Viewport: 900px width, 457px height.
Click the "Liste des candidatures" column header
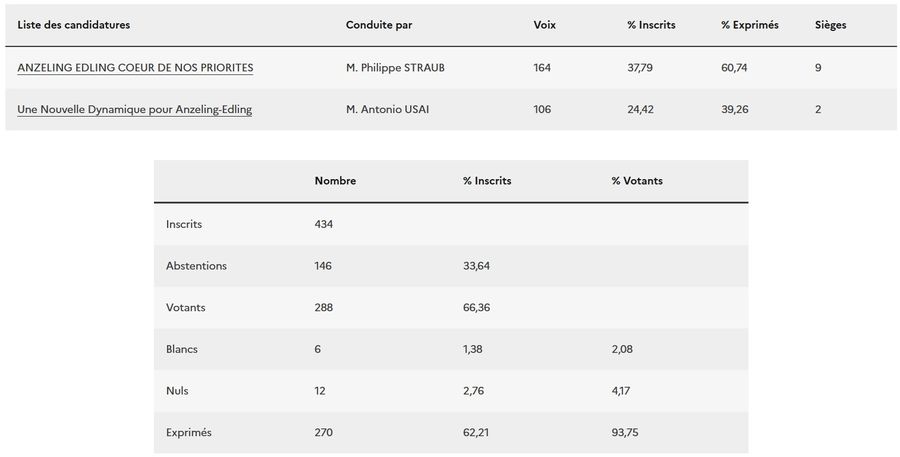click(x=74, y=25)
